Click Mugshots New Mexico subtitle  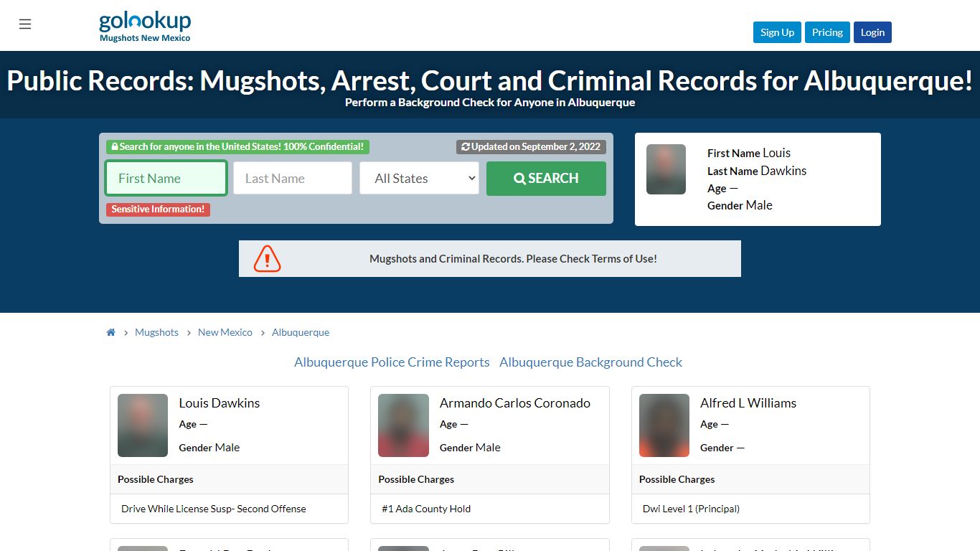pos(145,38)
